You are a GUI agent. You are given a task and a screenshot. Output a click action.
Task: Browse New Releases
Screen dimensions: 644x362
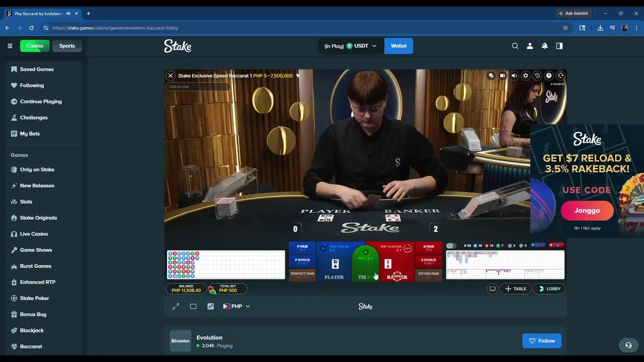coord(44,186)
